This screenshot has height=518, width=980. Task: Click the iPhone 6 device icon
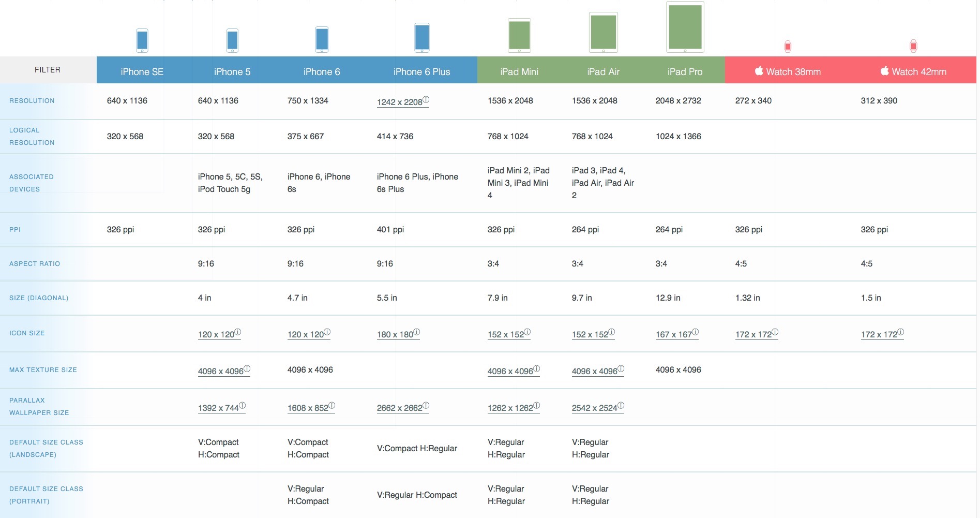pos(322,39)
